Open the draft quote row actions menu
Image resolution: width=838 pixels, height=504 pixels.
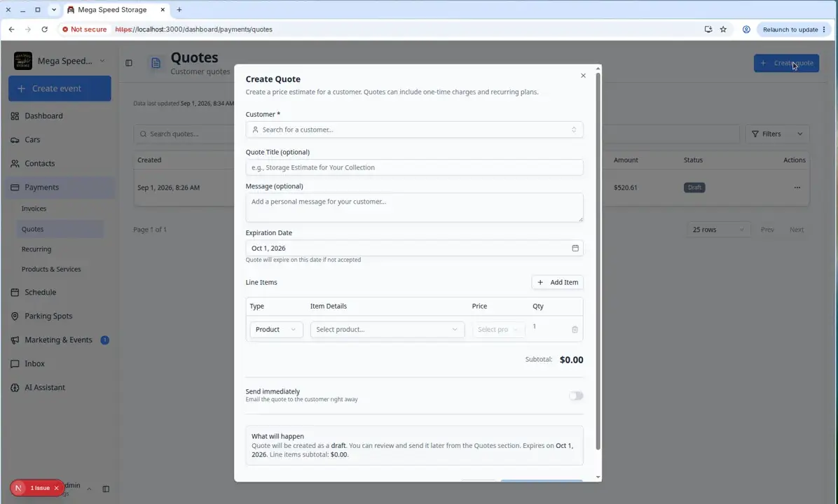tap(797, 188)
